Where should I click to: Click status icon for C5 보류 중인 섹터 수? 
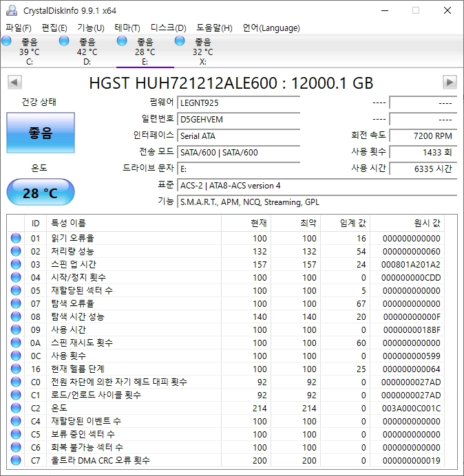pos(16,434)
